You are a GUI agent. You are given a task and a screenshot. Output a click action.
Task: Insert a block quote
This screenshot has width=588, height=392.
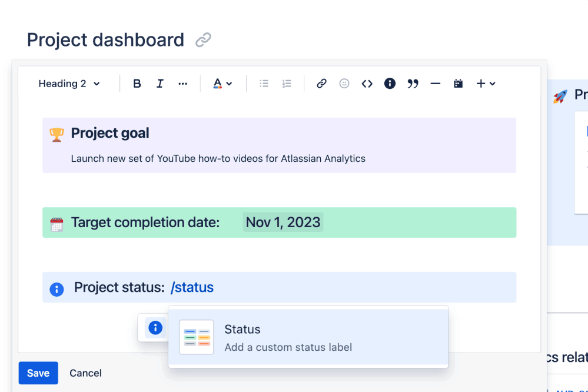point(413,83)
